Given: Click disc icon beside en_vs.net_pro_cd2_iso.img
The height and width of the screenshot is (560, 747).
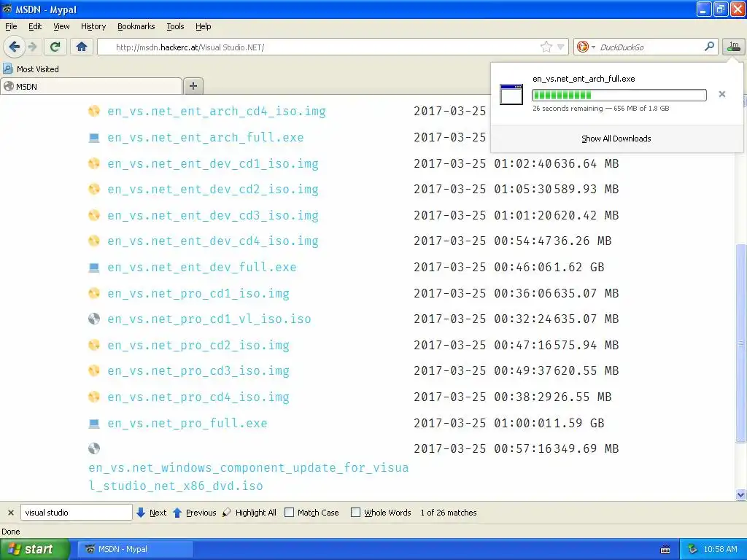Looking at the screenshot, I should [x=94, y=345].
